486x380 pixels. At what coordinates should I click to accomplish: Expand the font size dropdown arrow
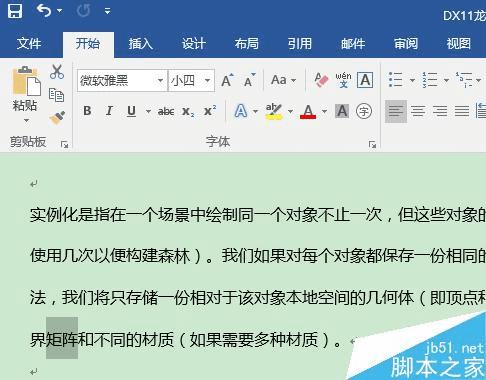(207, 80)
